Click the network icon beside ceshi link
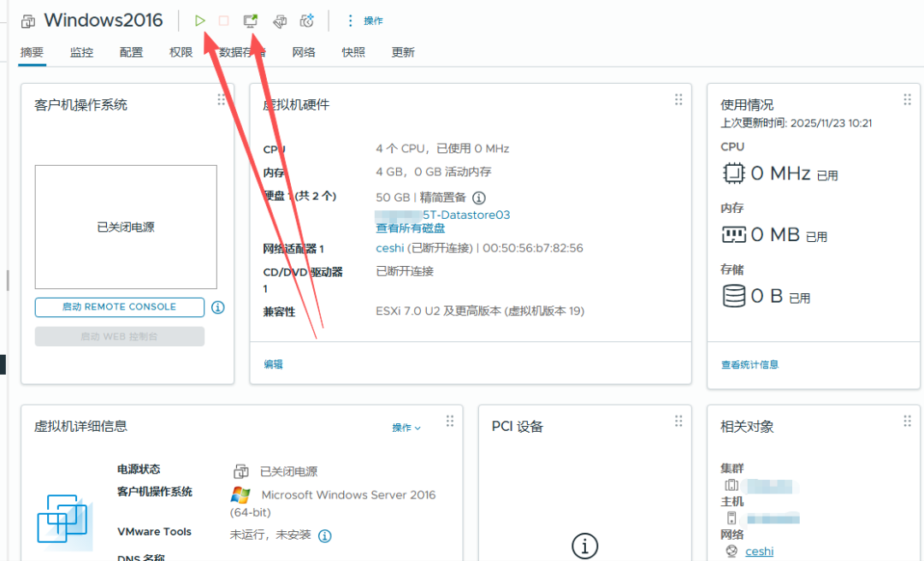This screenshot has height=561, width=924. pos(731,551)
